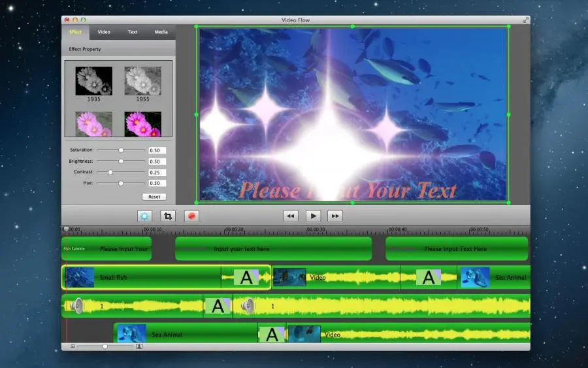Click the timeline playhead marker at 00:00

coord(66,229)
